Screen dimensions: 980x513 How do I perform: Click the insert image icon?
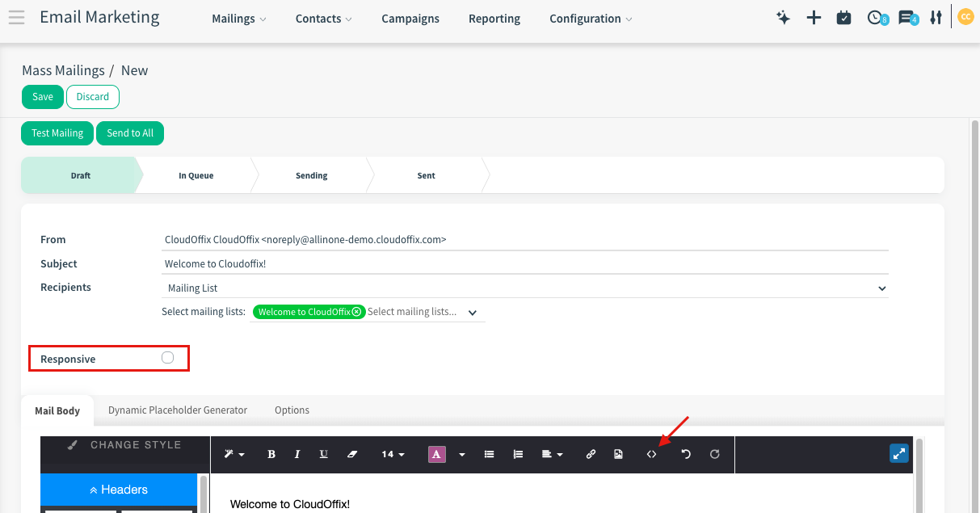(x=618, y=454)
